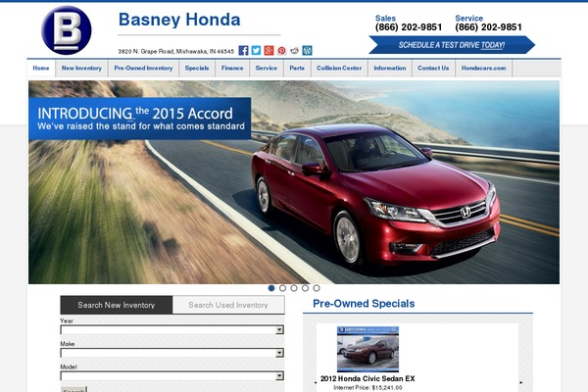Click the 2015 Accord hero banner
The image size is (588, 392).
pyautogui.click(x=294, y=182)
